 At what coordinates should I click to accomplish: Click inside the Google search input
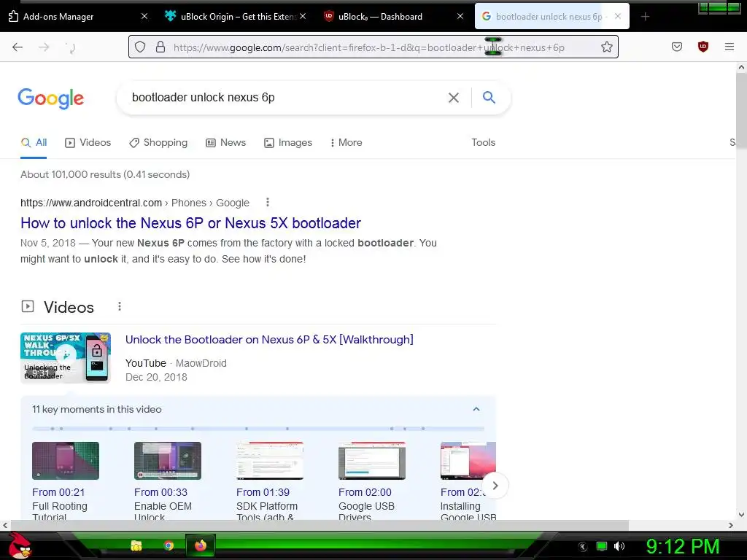click(x=286, y=98)
